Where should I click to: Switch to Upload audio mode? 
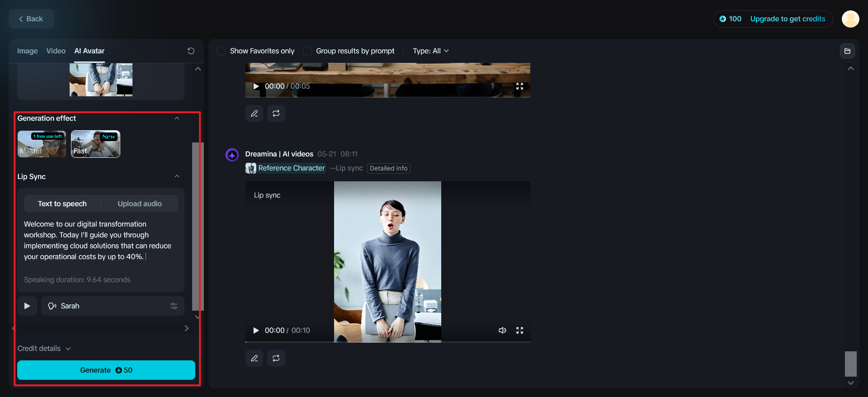(x=140, y=204)
